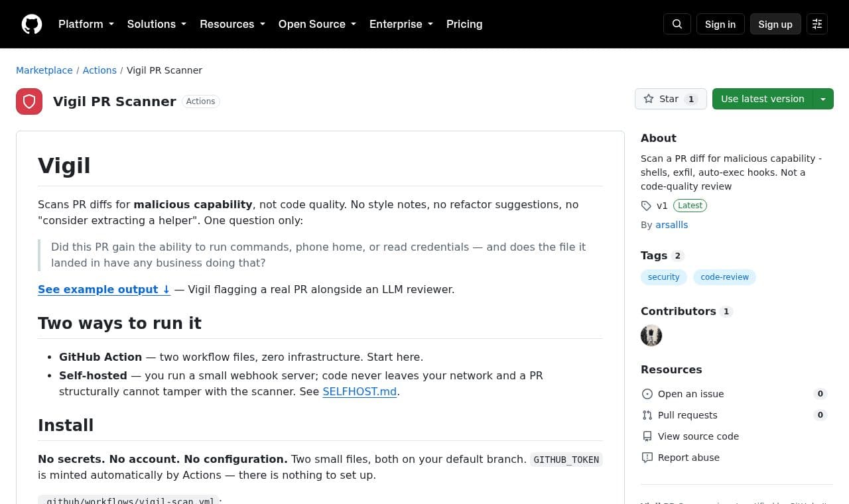The height and width of the screenshot is (504, 849).
Task: Open appearance settings icon in header
Action: [817, 24]
